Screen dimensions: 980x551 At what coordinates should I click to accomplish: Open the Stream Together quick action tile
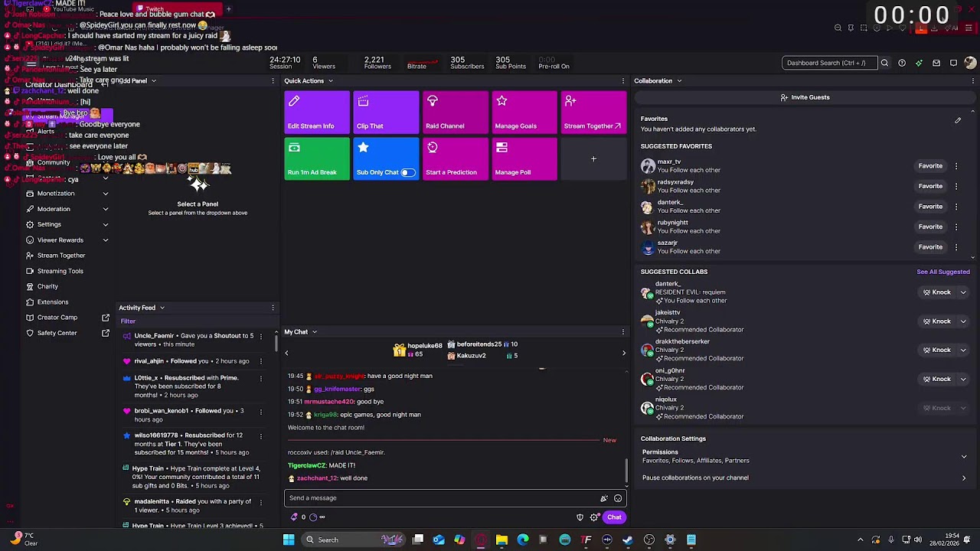tap(593, 112)
